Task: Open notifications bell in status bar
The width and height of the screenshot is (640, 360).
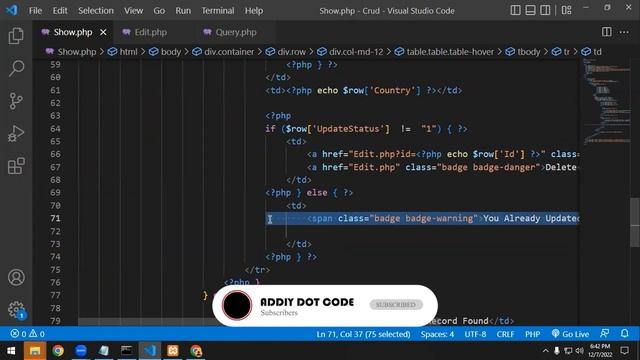Action: tap(624, 333)
